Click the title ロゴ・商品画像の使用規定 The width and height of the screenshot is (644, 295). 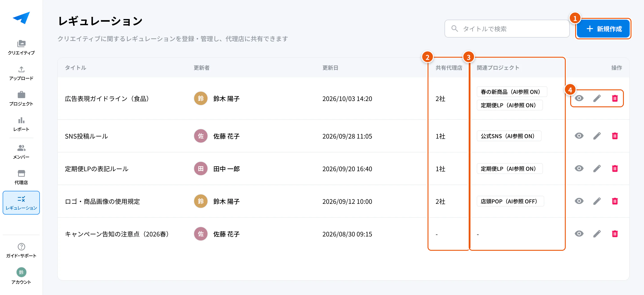102,201
